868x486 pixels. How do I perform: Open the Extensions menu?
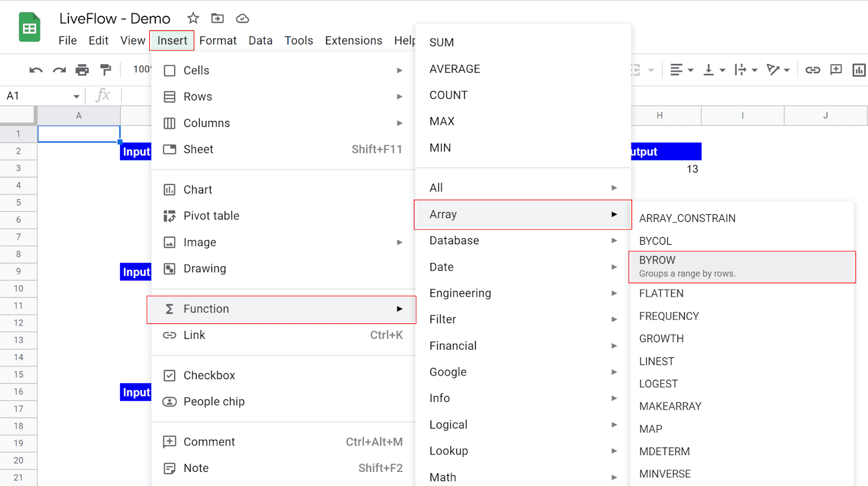(x=354, y=41)
